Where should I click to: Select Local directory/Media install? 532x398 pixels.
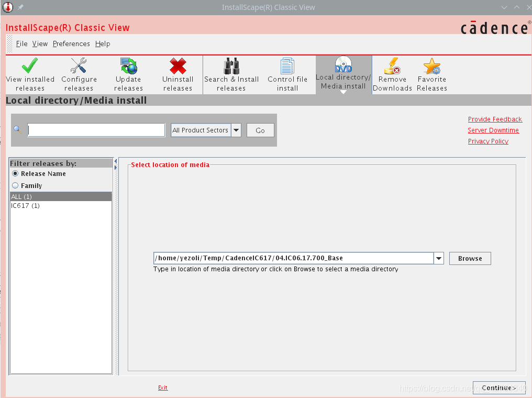pyautogui.click(x=343, y=74)
